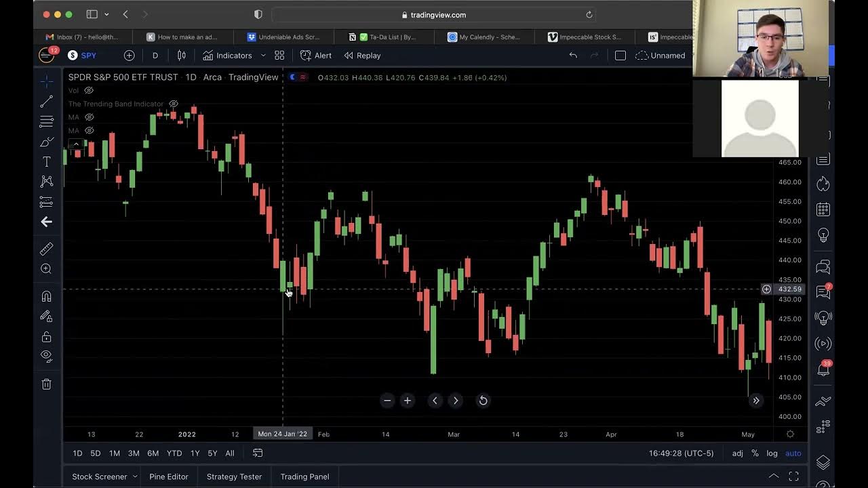Image resolution: width=868 pixels, height=488 pixels.
Task: Toggle visibility of The Trending Band Indicator
Action: [173, 104]
